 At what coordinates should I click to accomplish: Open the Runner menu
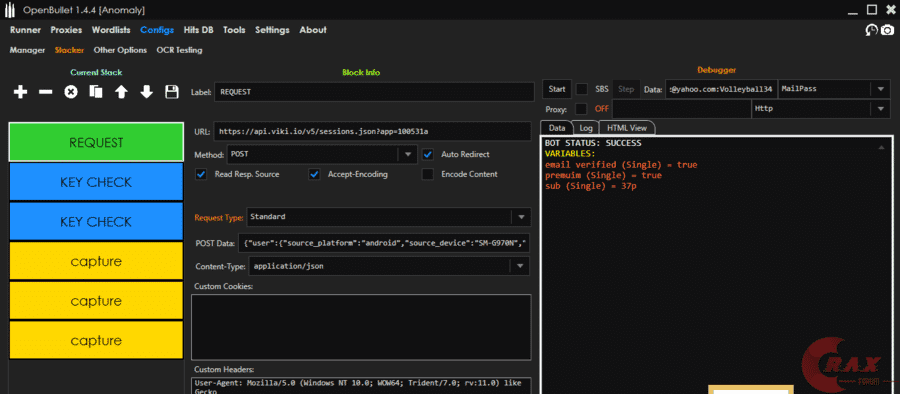pos(25,30)
